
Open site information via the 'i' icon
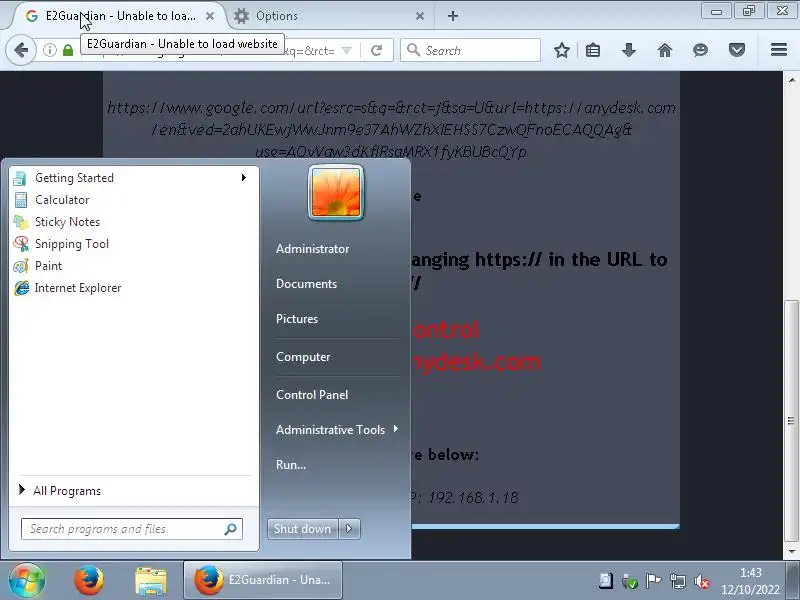[49, 50]
